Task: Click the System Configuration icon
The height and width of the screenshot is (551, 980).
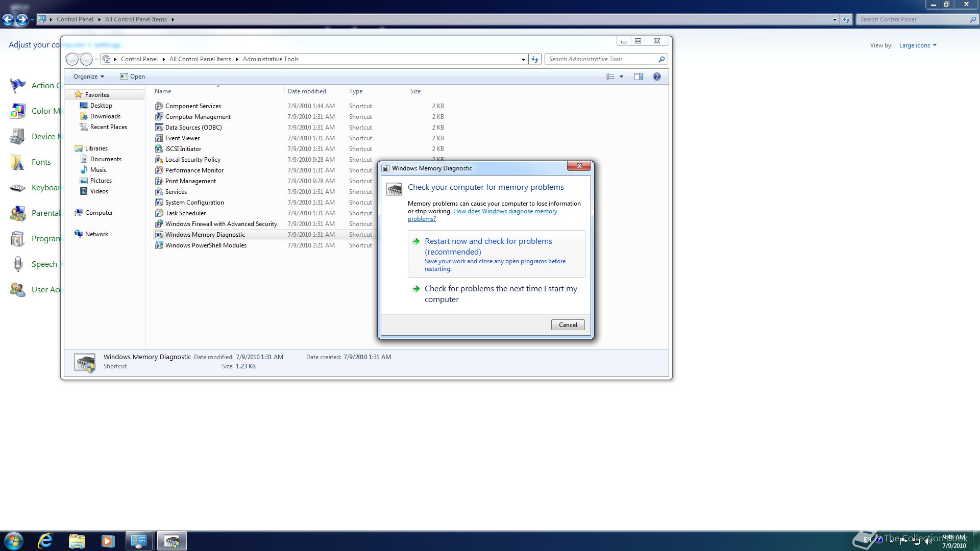Action: click(159, 202)
